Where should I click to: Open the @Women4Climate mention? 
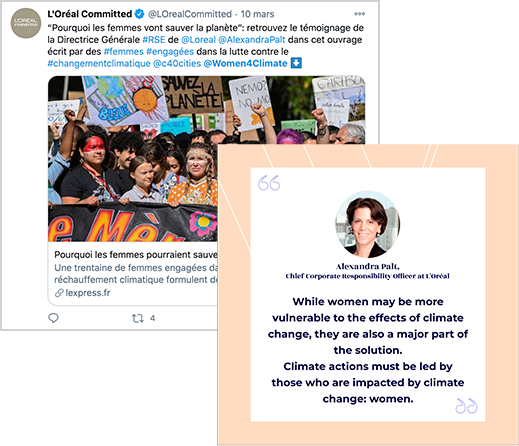(x=245, y=63)
